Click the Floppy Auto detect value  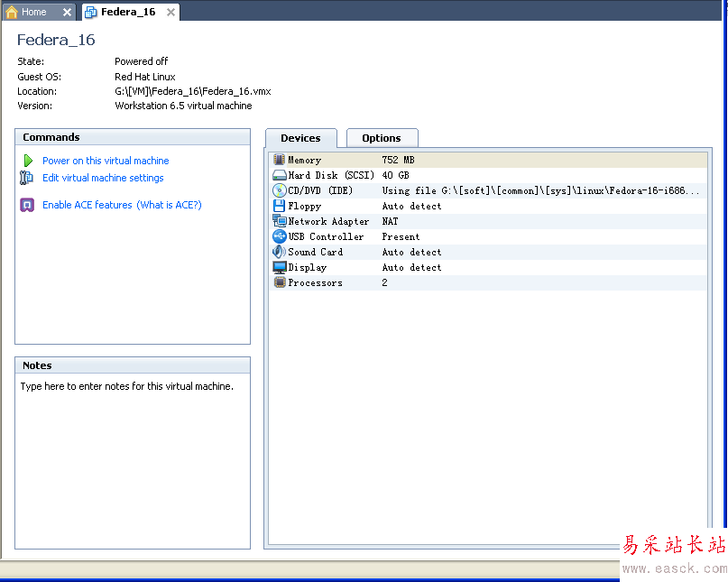(411, 206)
